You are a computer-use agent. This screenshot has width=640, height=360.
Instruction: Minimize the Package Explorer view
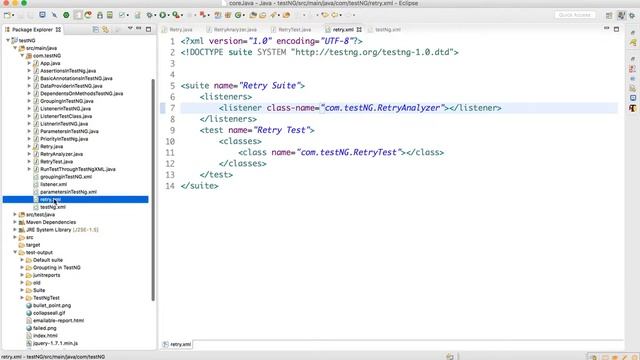(x=139, y=29)
